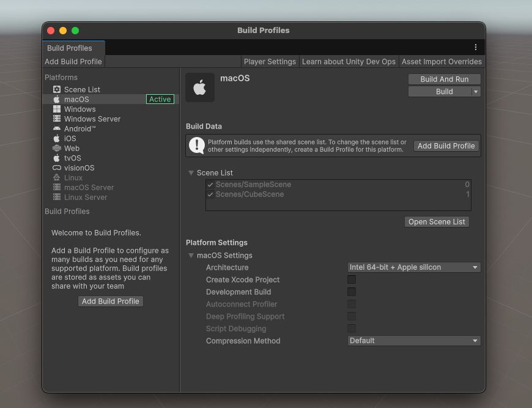Click the Build button
The image size is (532, 408).
click(440, 92)
